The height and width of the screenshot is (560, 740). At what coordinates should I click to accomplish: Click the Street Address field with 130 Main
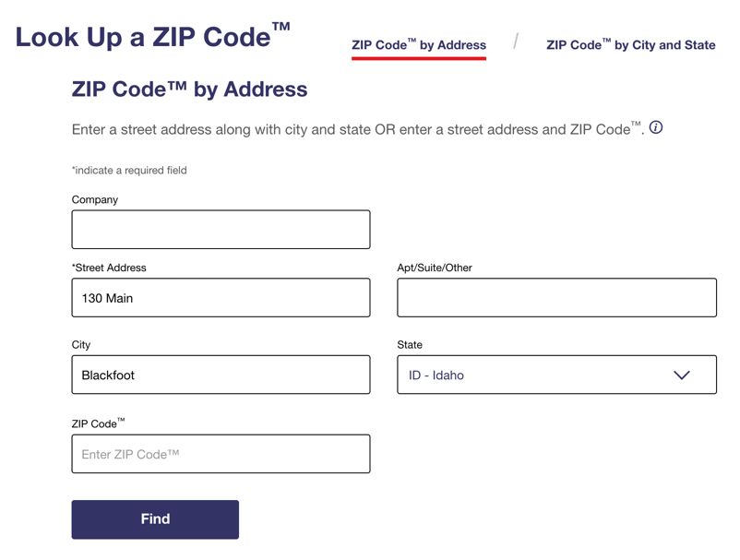221,298
